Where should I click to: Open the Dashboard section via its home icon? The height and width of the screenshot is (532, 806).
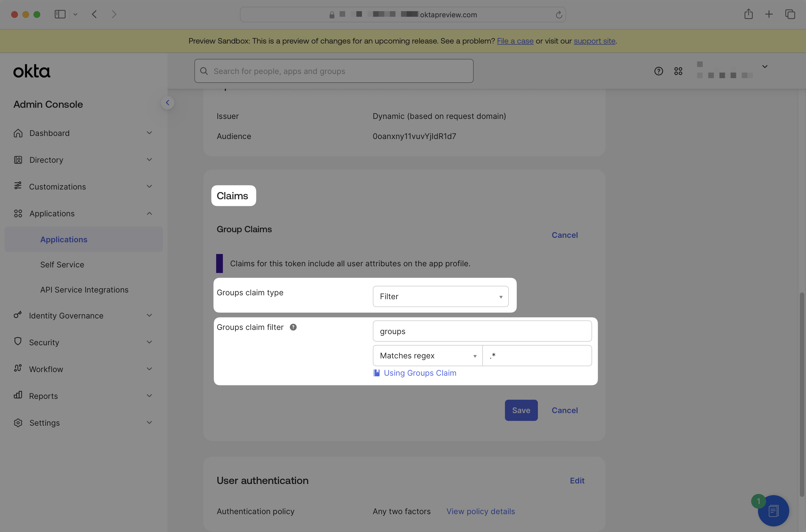(x=18, y=133)
